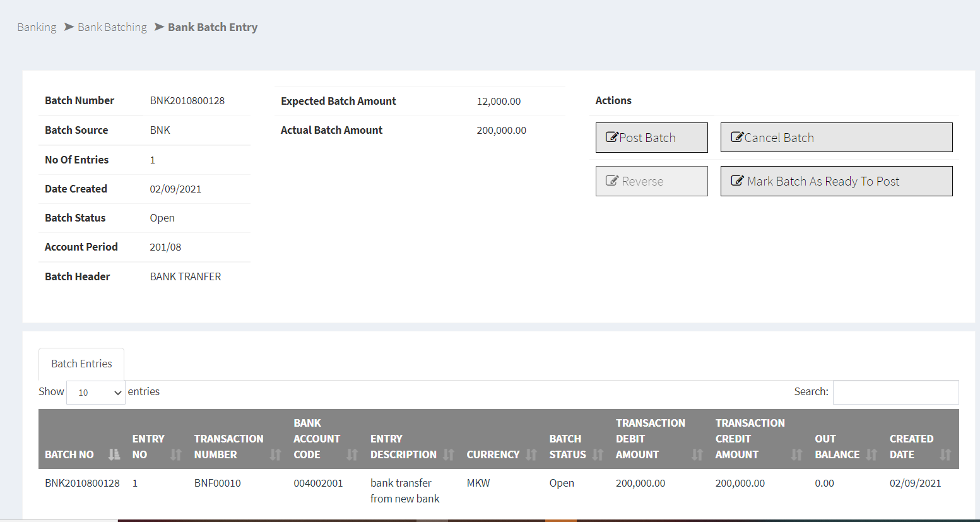Screen dimensions: 980x522
Task: Sort entries by Entry Description icon
Action: (x=449, y=454)
